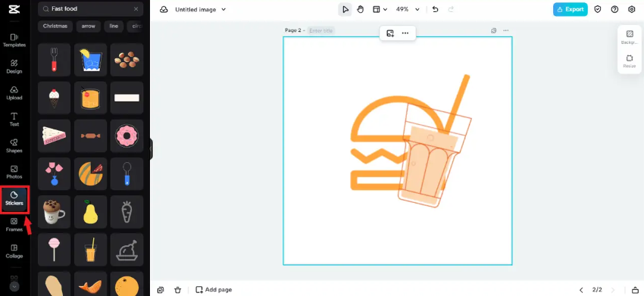The image size is (644, 296).
Task: Open the Frames panel
Action: pyautogui.click(x=14, y=225)
